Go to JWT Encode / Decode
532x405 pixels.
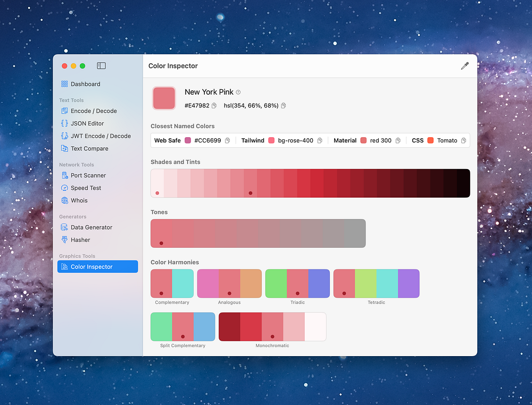pyautogui.click(x=101, y=136)
